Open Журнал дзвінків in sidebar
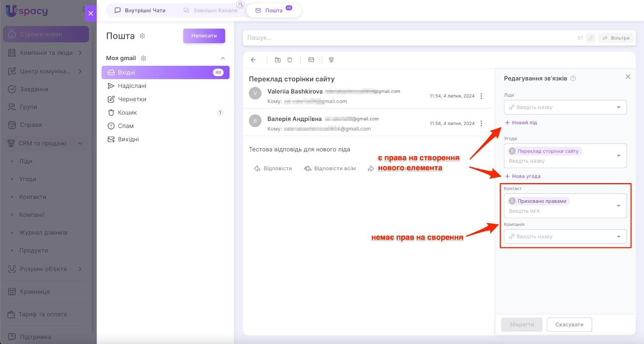 point(43,232)
